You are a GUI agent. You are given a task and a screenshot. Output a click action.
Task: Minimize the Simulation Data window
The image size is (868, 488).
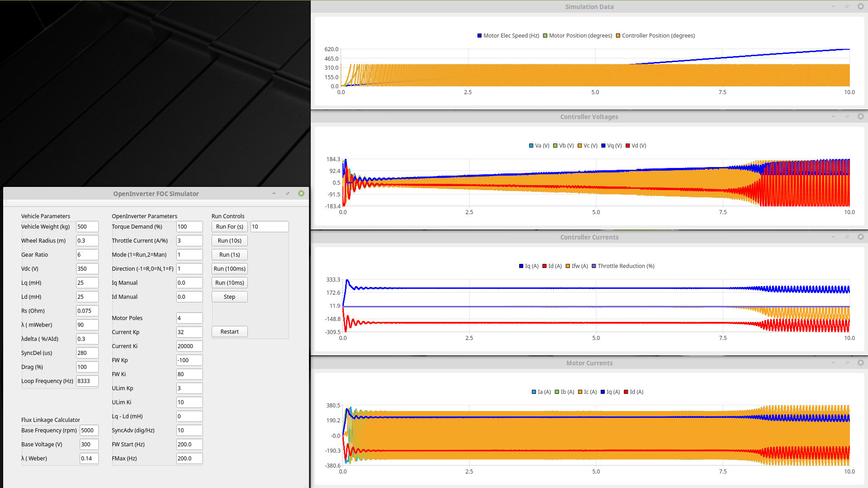833,6
